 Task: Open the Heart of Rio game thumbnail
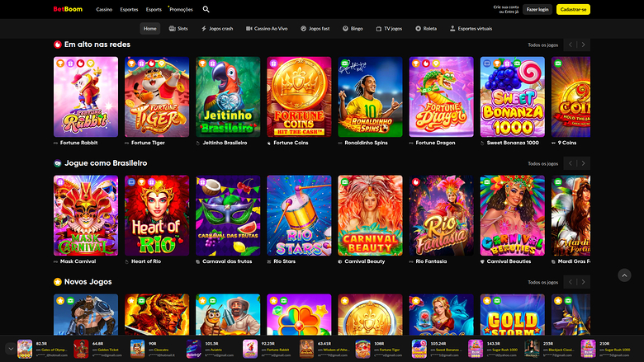157,215
